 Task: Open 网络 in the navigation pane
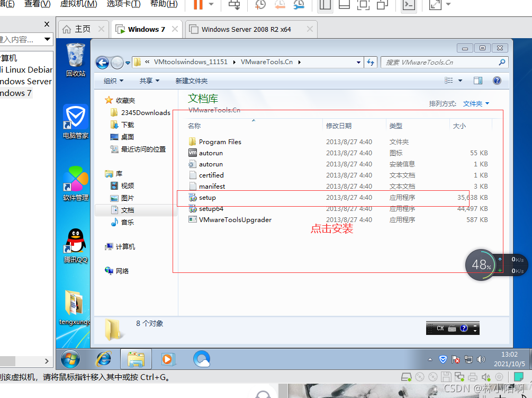(x=116, y=271)
